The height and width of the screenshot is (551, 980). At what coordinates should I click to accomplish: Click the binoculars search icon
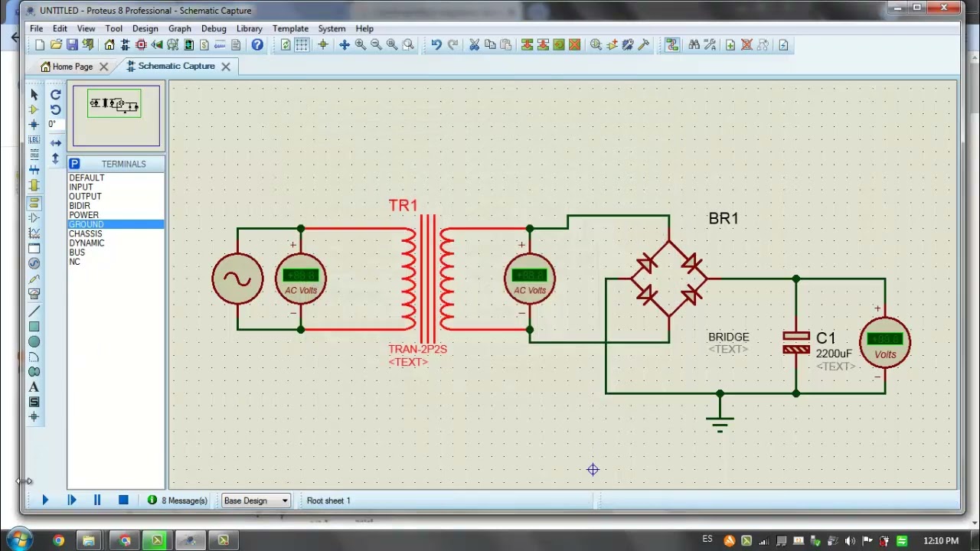click(x=694, y=45)
